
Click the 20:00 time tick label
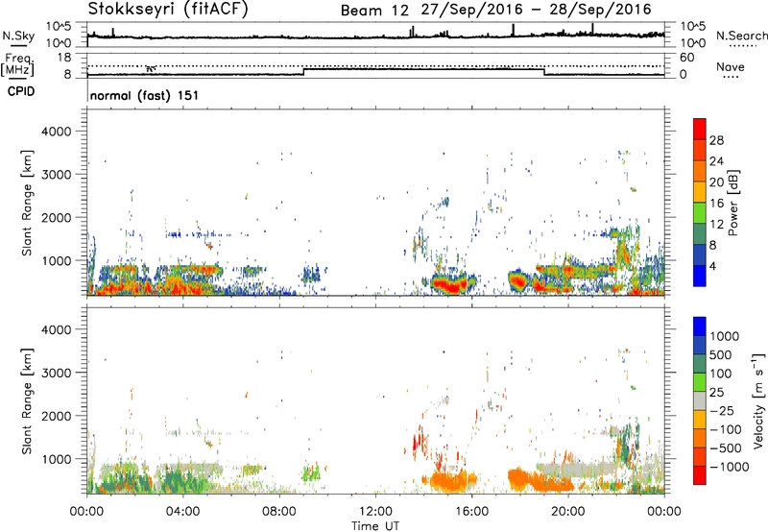567,512
